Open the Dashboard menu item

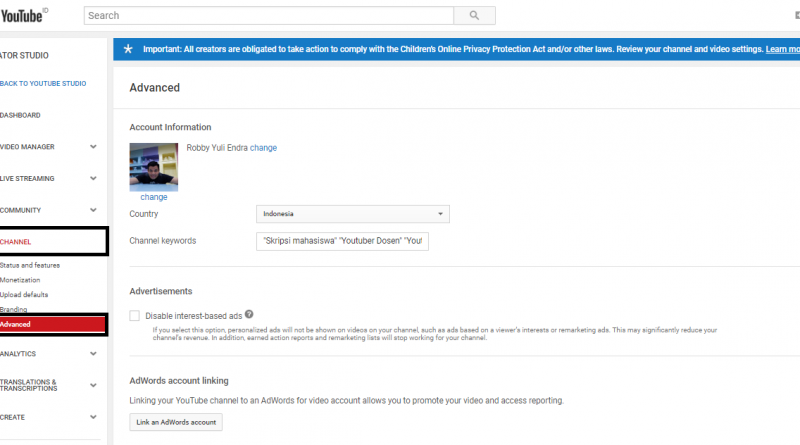tap(20, 115)
